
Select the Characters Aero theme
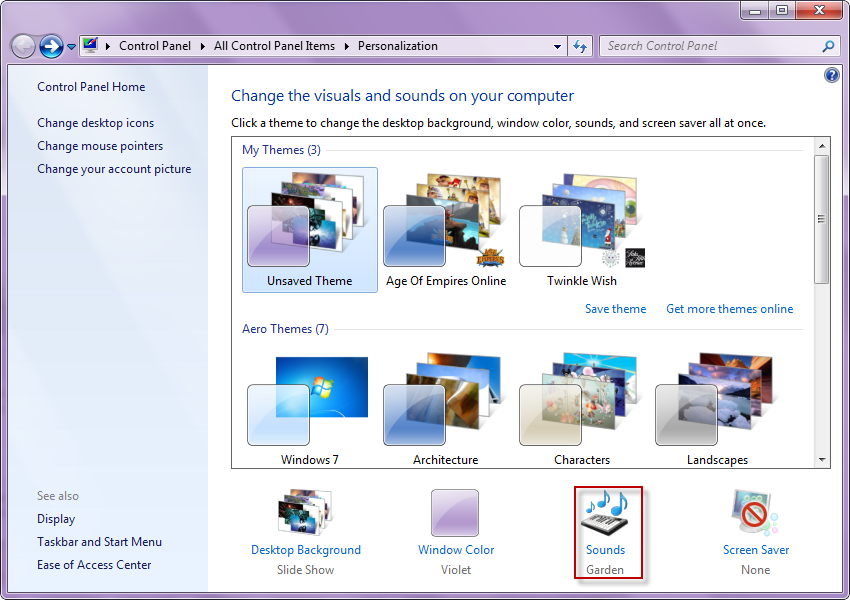click(582, 409)
